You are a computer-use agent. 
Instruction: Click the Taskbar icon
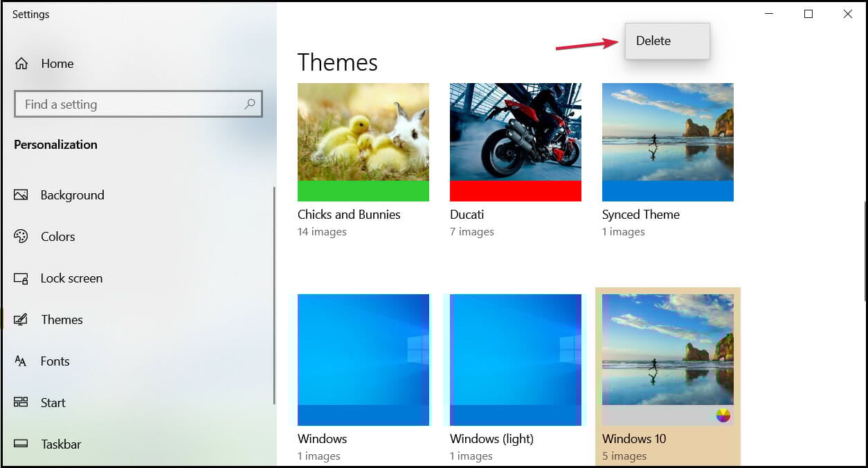point(21,444)
